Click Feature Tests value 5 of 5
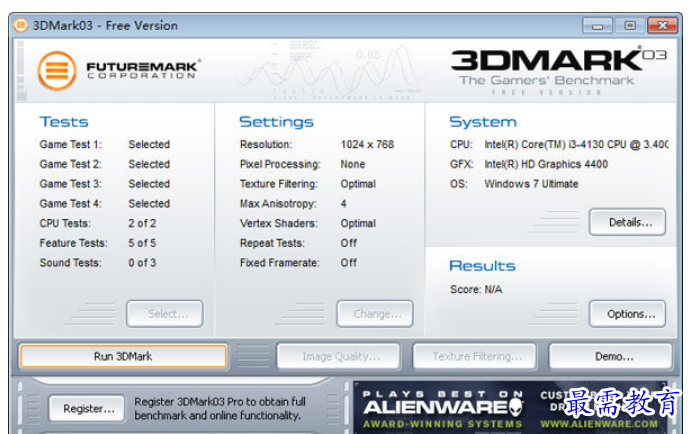 coord(142,243)
